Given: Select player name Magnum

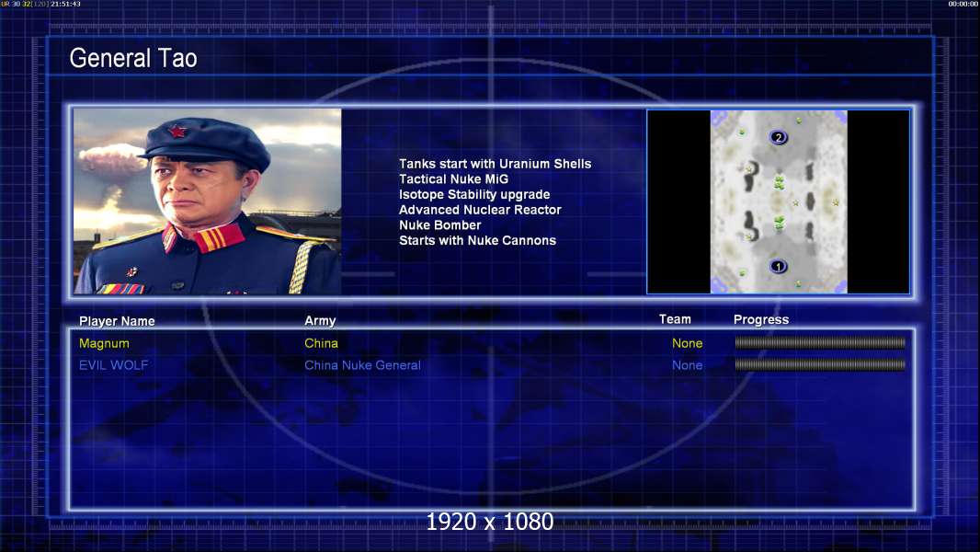Looking at the screenshot, I should point(104,343).
